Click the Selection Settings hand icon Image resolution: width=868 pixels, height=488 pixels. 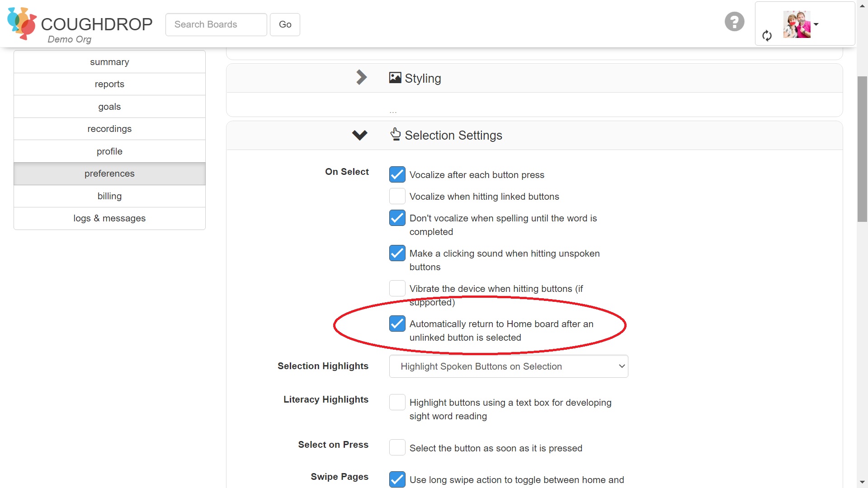coord(396,134)
